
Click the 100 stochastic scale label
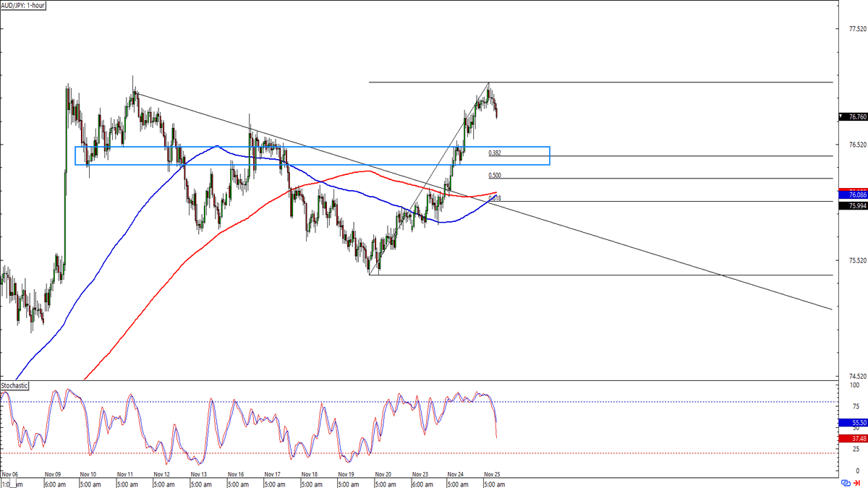click(854, 387)
